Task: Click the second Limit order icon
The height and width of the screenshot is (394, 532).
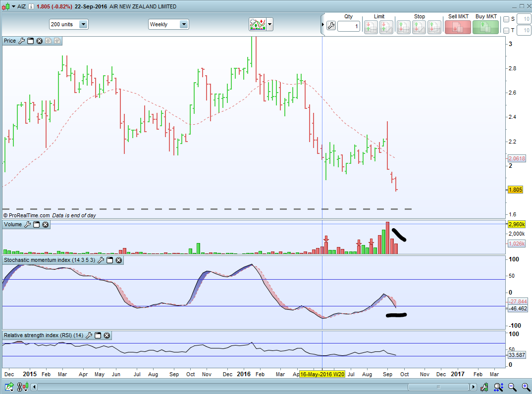Action: coord(386,27)
